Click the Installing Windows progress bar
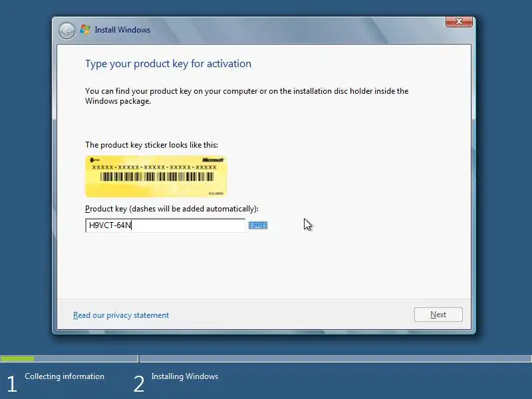 pyautogui.click(x=336, y=358)
